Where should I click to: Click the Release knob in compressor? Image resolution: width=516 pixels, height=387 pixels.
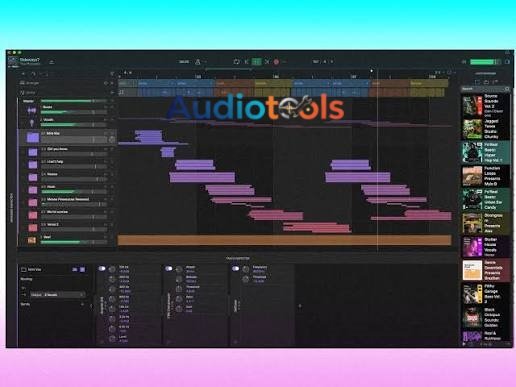[x=179, y=279]
